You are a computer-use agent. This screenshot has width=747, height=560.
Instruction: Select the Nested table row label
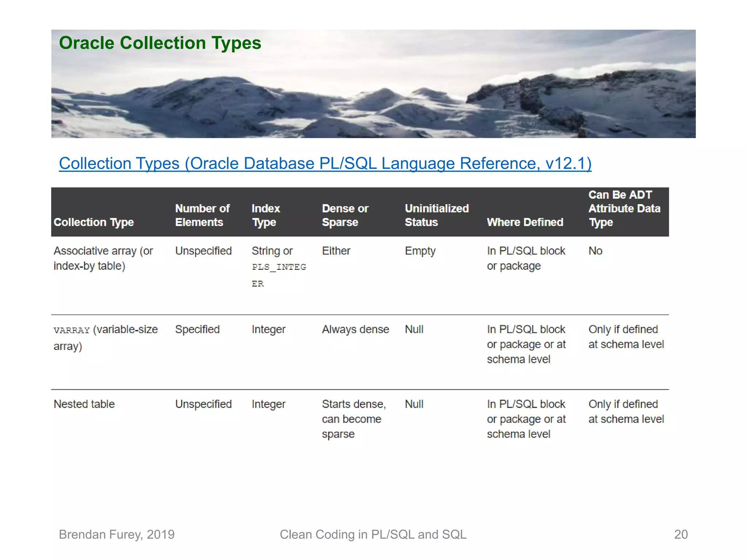pos(84,404)
